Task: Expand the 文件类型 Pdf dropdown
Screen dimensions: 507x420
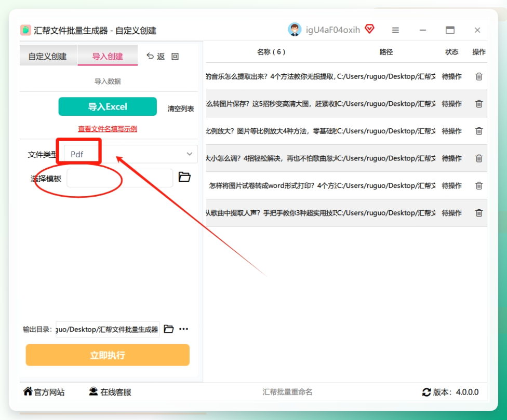Action: pos(130,154)
